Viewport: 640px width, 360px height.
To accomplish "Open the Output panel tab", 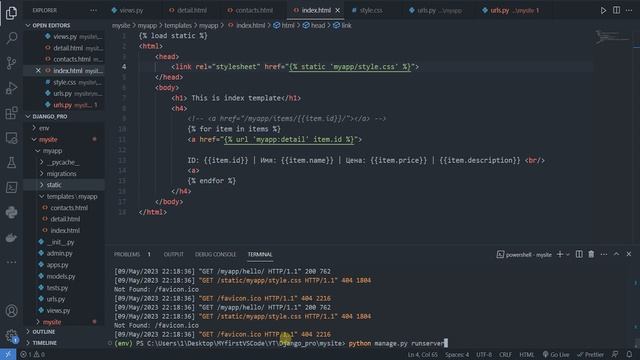I will click(173, 254).
